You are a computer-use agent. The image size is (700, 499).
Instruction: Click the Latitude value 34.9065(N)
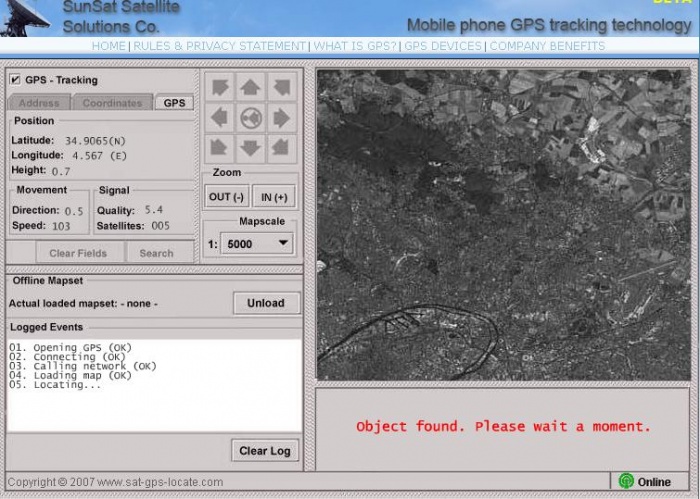pyautogui.click(x=95, y=141)
